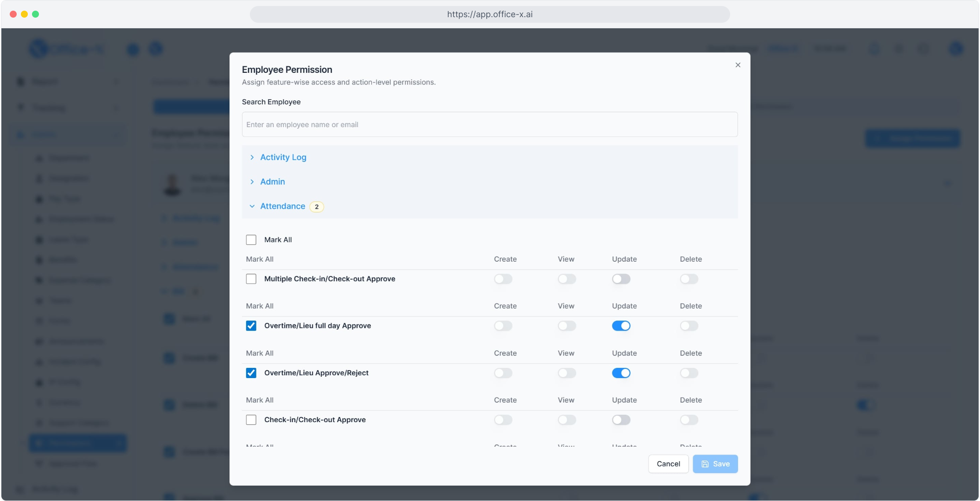The image size is (980, 501).
Task: Check Multiple Check-in/Check-out Approve checkbox
Action: (x=251, y=279)
